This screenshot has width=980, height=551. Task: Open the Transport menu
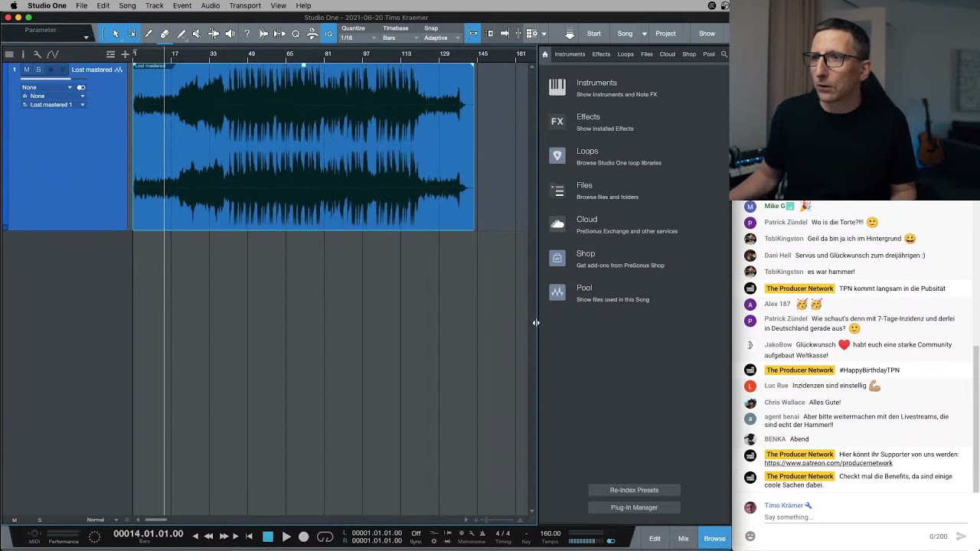tap(245, 5)
